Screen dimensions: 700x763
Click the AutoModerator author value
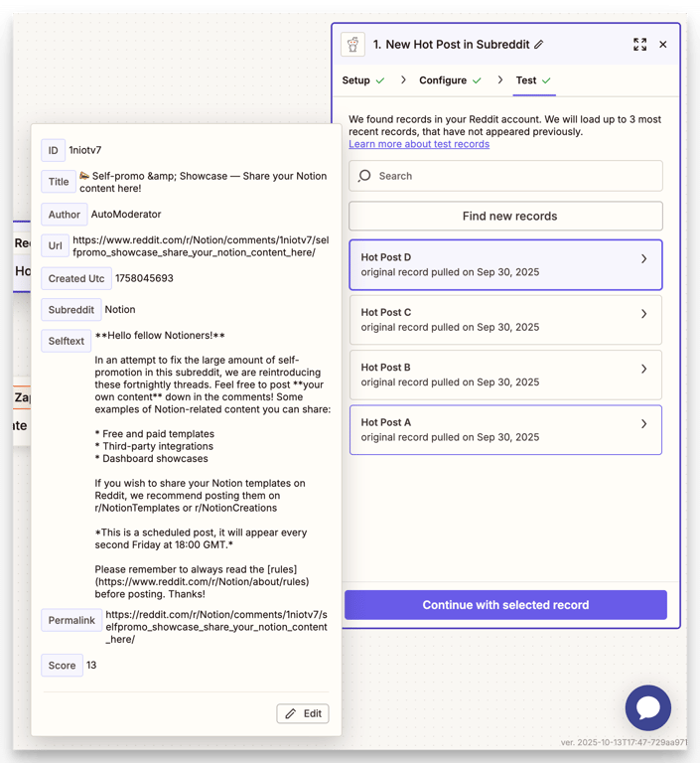click(x=126, y=215)
